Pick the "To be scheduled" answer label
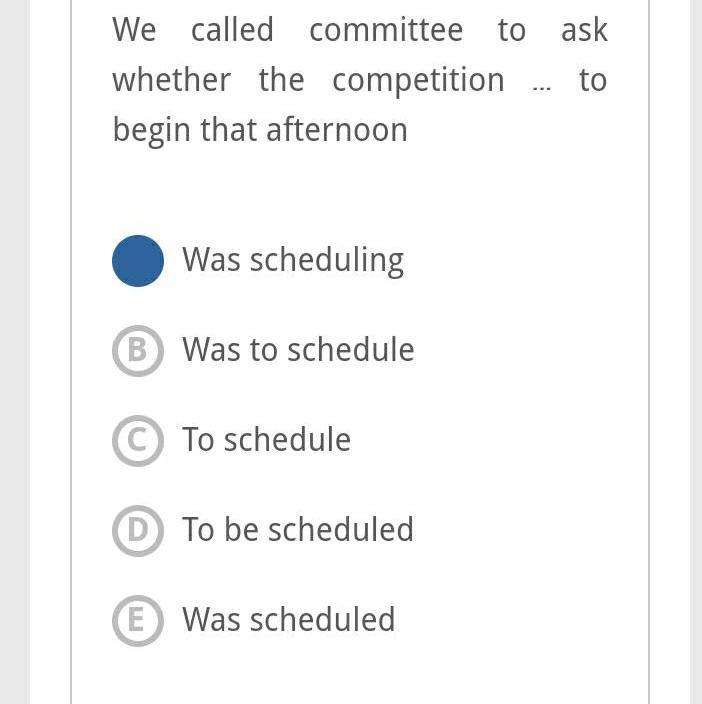Viewport: 702px width, 704px height. (298, 530)
